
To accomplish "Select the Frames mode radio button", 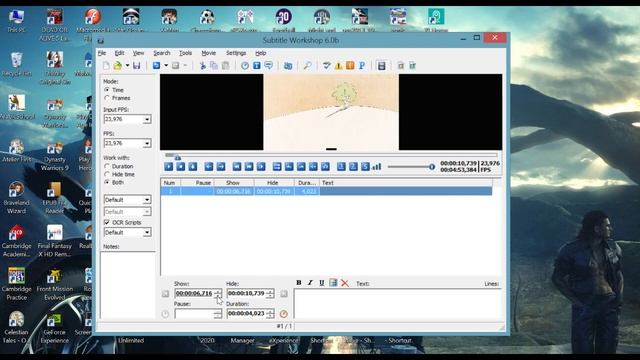I will coord(107,98).
